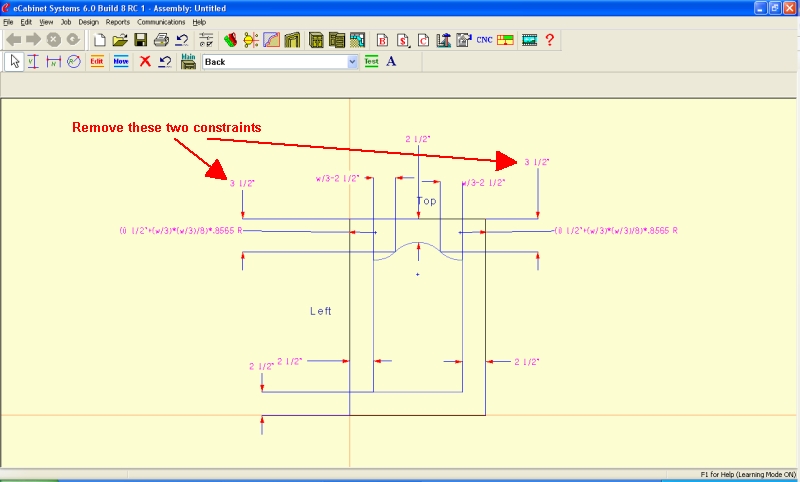Select the radius constraint tool

pyautogui.click(x=73, y=62)
